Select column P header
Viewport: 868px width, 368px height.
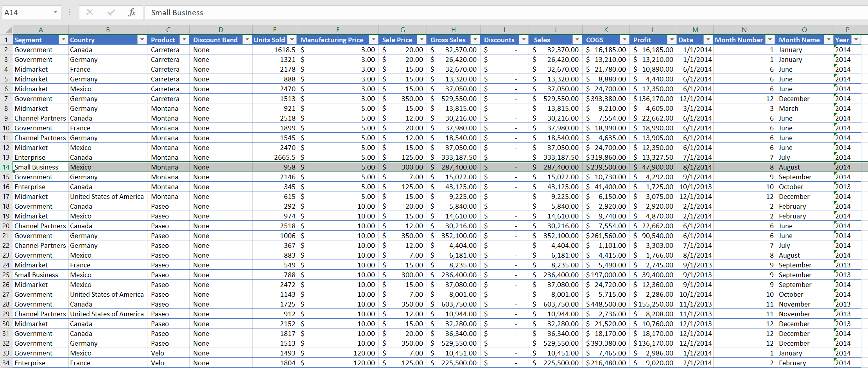[847, 30]
